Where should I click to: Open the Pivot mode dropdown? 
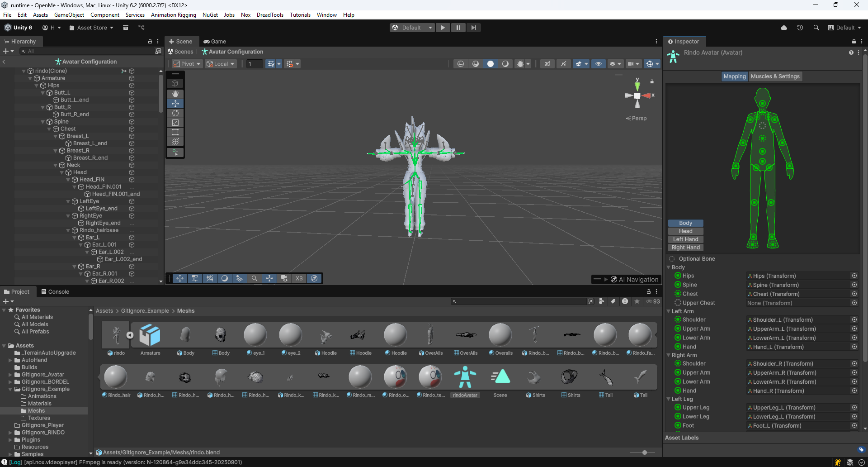tap(187, 64)
